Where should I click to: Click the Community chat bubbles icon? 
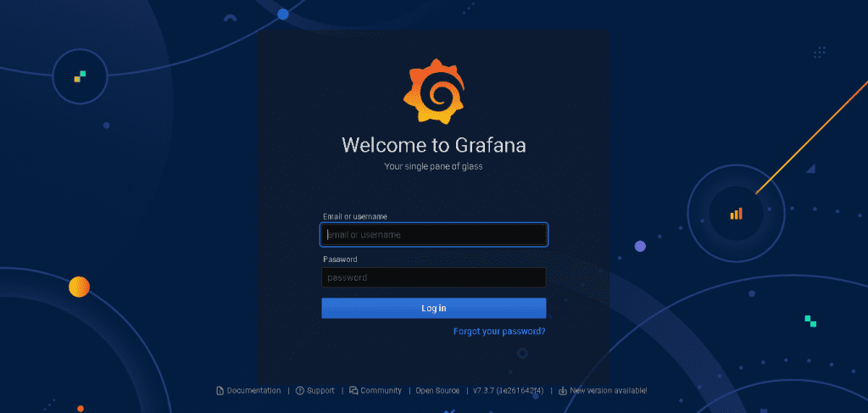[x=353, y=391]
